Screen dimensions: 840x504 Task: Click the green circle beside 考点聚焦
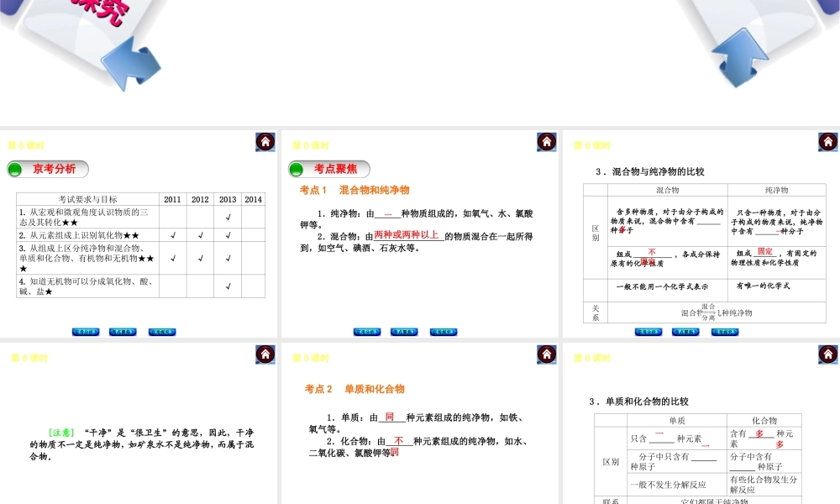point(297,169)
